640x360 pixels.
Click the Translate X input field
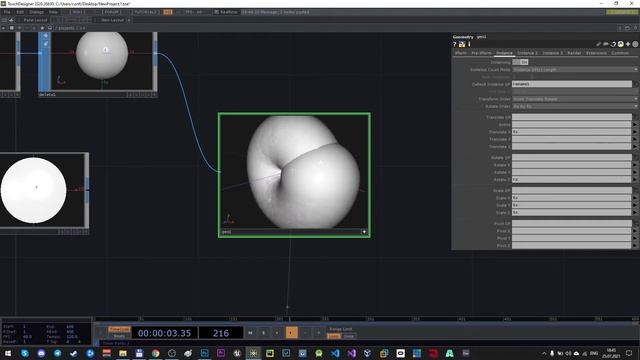coord(572,132)
